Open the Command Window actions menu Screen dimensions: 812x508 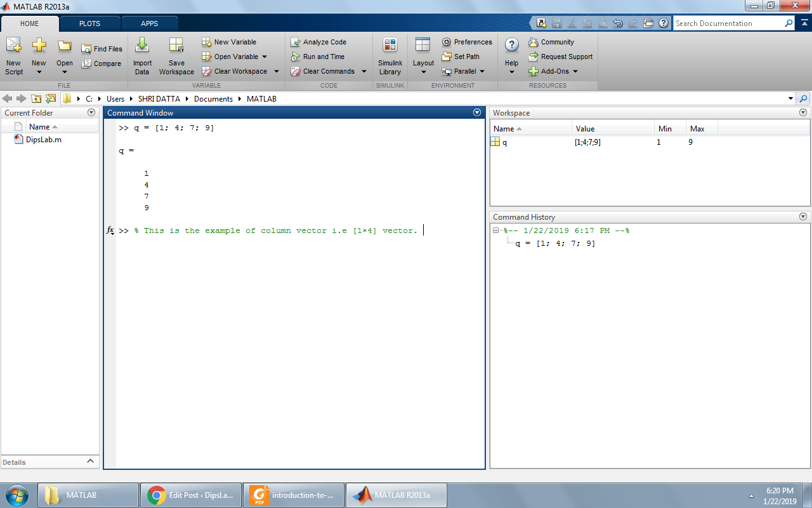[x=477, y=112]
